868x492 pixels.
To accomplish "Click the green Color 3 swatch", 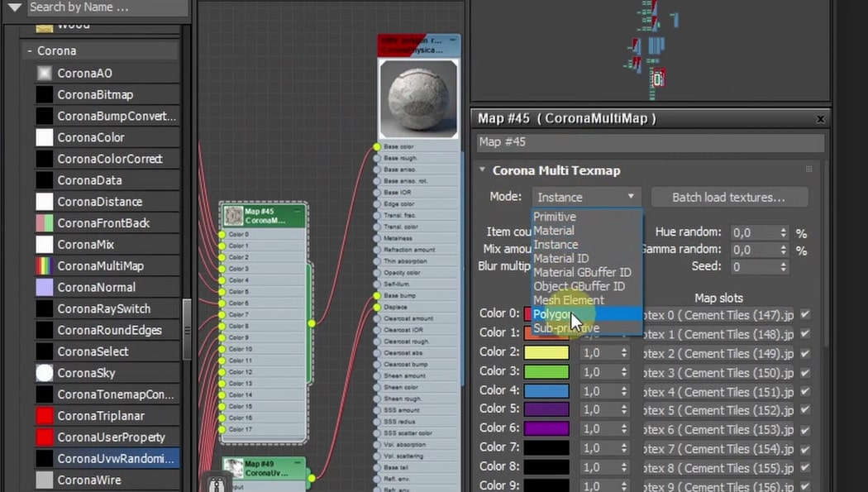I will click(x=546, y=372).
